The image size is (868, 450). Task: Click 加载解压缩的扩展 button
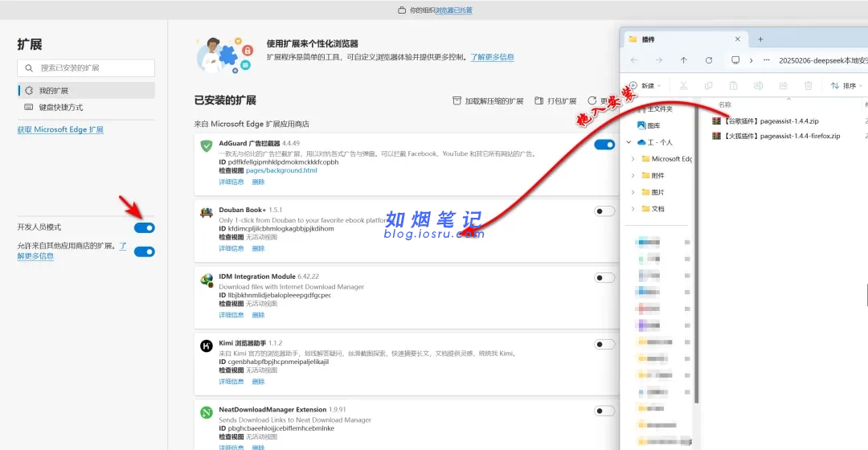[488, 100]
